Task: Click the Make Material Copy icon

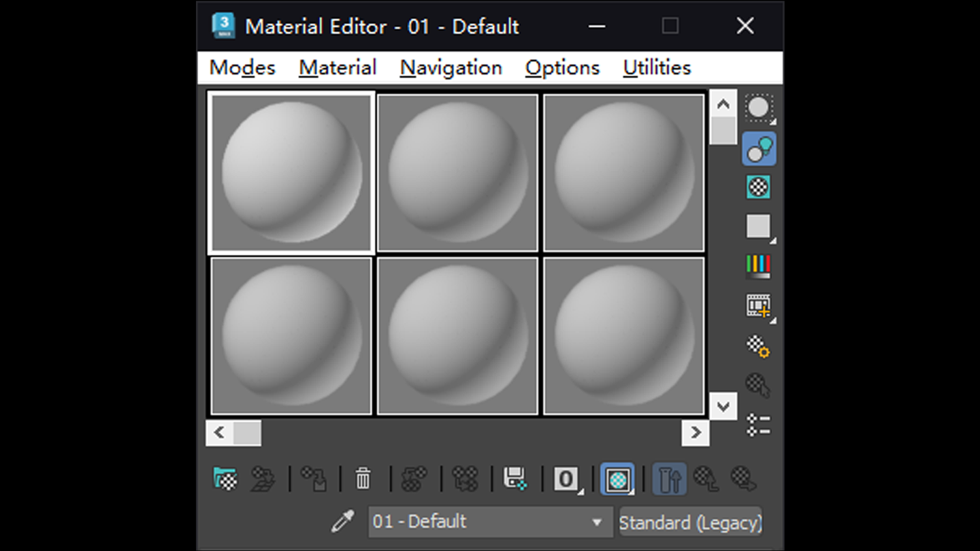Action: tap(413, 478)
